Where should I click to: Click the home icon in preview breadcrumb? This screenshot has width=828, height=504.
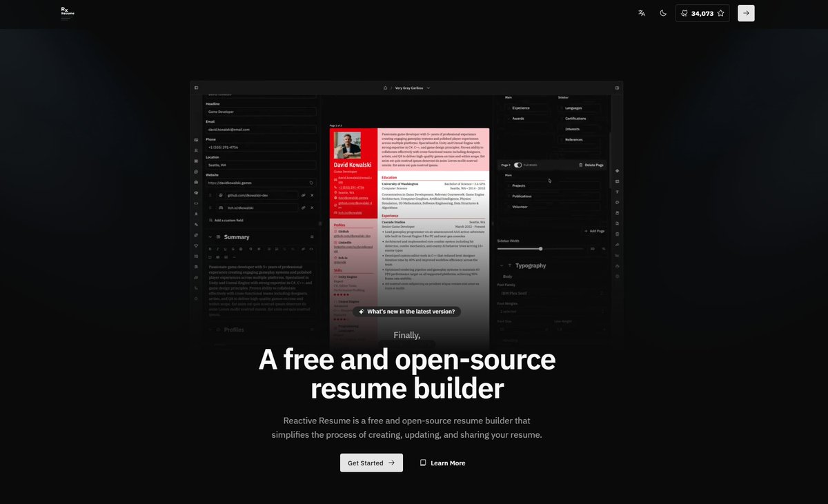click(x=386, y=88)
